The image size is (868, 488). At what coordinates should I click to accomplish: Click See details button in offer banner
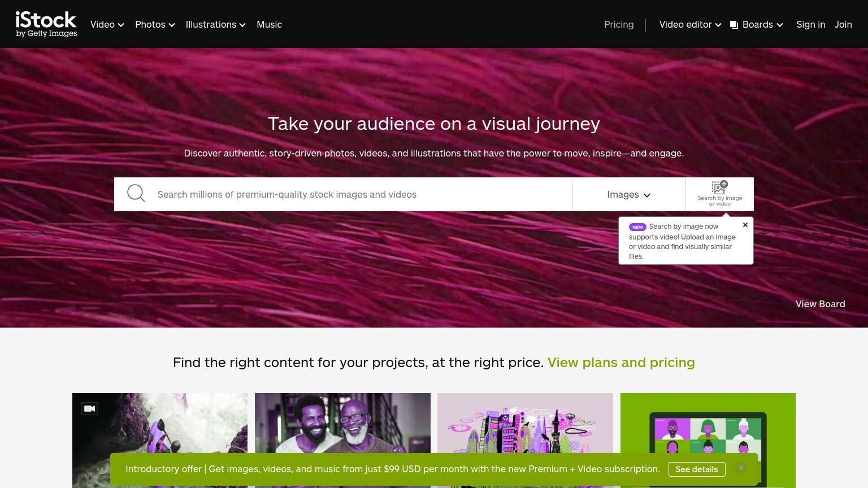697,469
